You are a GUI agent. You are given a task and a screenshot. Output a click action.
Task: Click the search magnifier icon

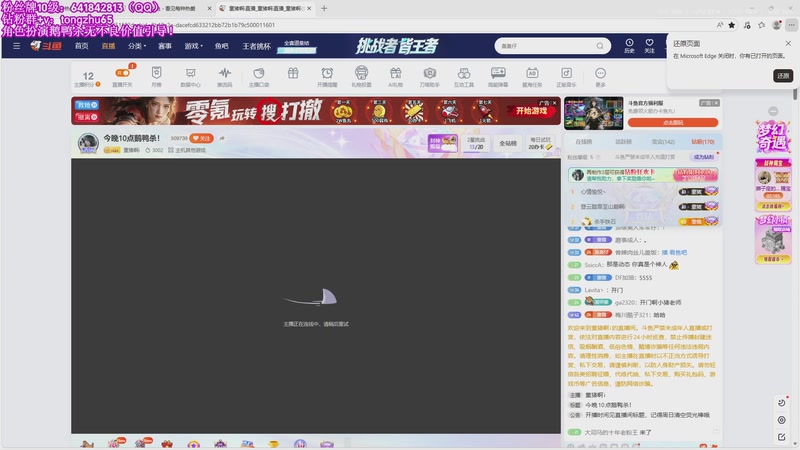point(600,46)
